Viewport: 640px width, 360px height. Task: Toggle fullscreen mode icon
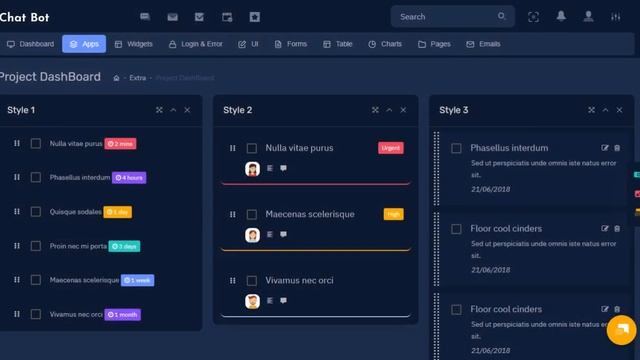[533, 17]
